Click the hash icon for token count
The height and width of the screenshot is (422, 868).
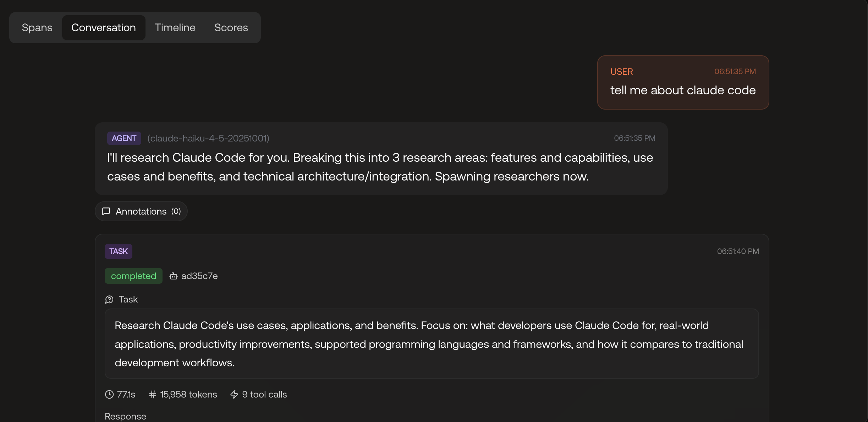coord(152,394)
